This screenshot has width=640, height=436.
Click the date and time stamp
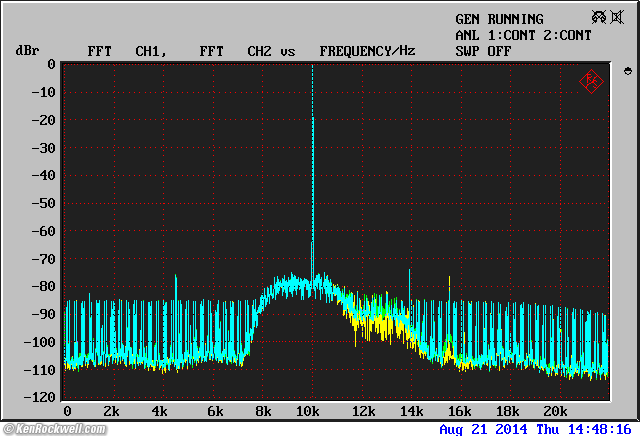click(x=537, y=429)
